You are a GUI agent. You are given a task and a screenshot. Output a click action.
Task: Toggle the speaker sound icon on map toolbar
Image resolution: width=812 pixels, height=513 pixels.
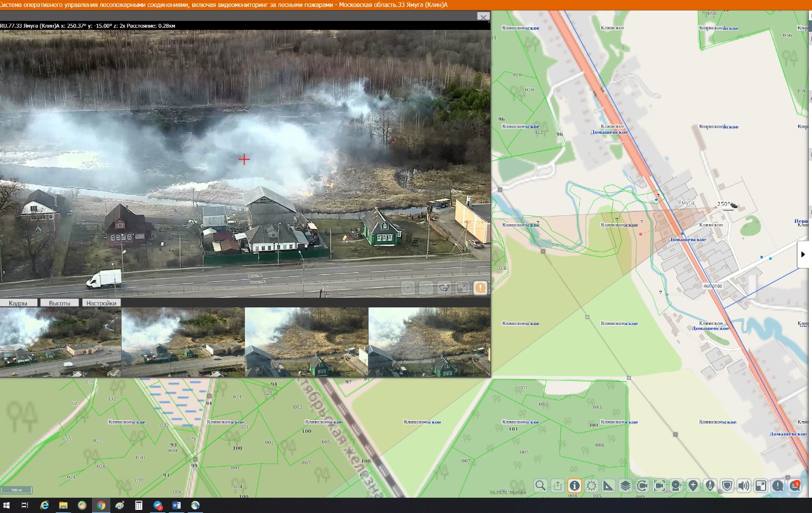tap(744, 486)
